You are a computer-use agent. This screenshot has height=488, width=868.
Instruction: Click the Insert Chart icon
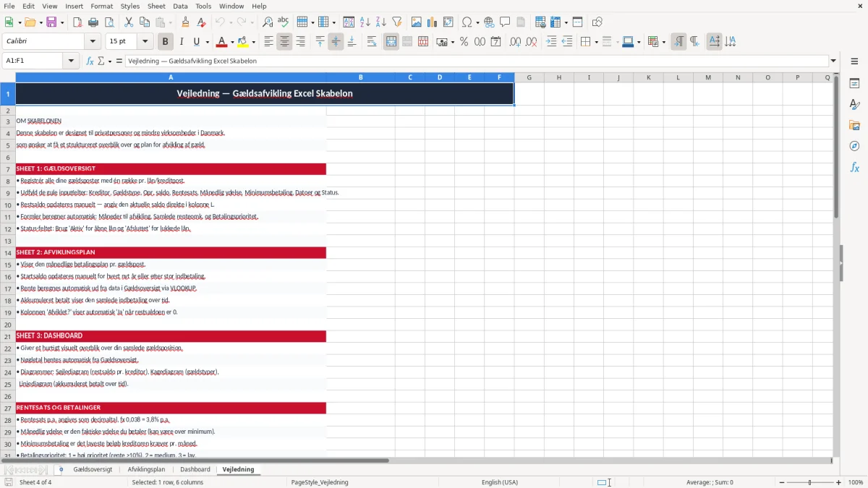(x=433, y=22)
